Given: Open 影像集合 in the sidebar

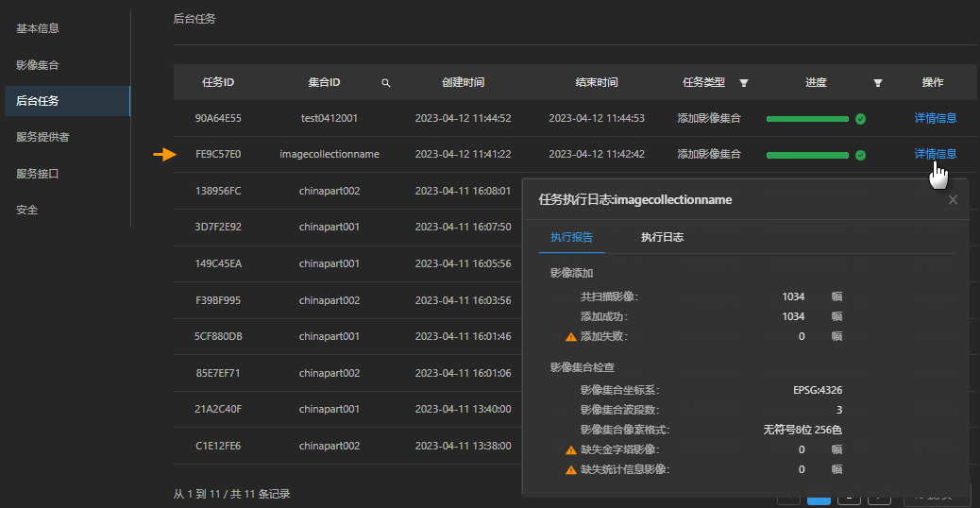Looking at the screenshot, I should coord(38,65).
